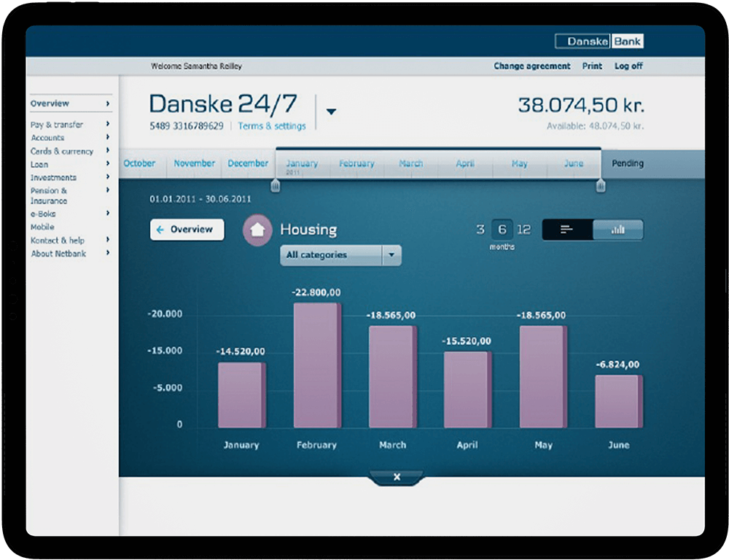The height and width of the screenshot is (560, 729).
Task: Click the Danske Bank logo
Action: pos(599,41)
